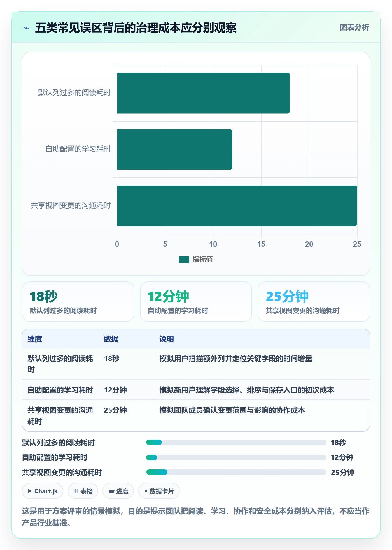Image resolution: width=392 pixels, height=550 pixels.
Task: Click the 维度 column header
Action: click(35, 339)
